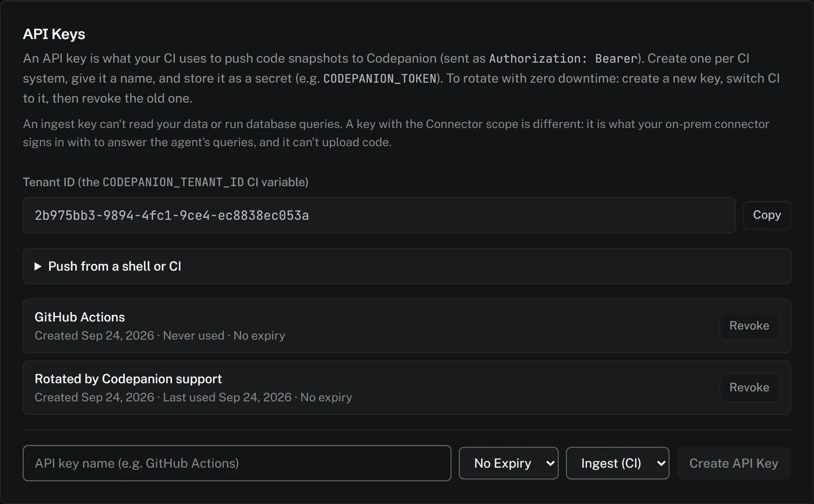Revoke the GitHub Actions key
This screenshot has width=814, height=504.
pos(749,326)
